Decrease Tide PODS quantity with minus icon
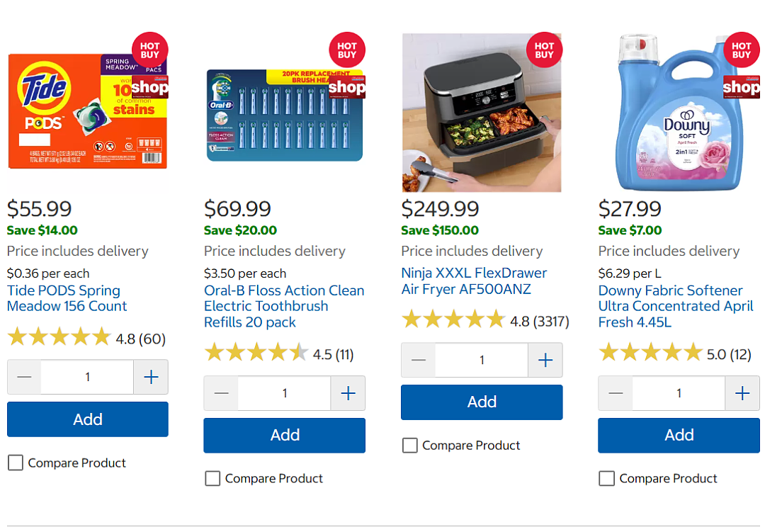765x532 pixels. [x=24, y=377]
